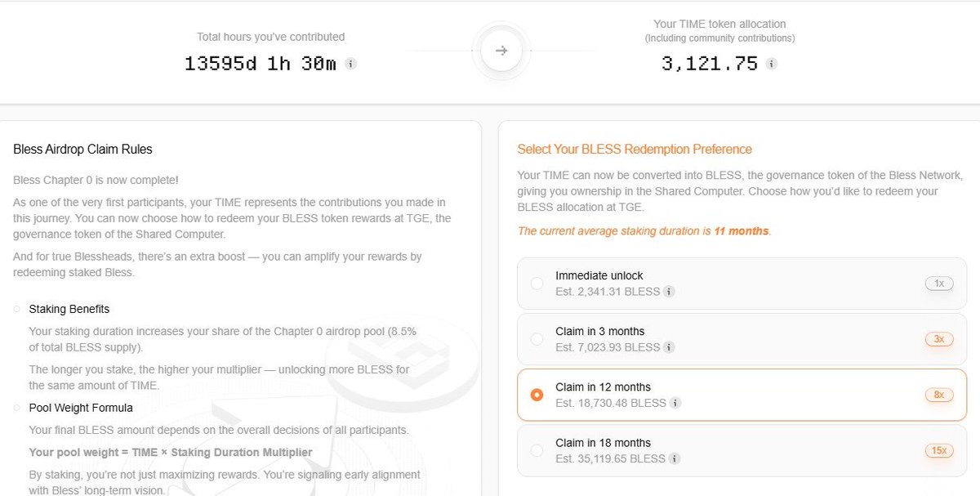Screen dimensions: 980x496
Task: Click the 1x multiplier badge
Action: click(939, 284)
